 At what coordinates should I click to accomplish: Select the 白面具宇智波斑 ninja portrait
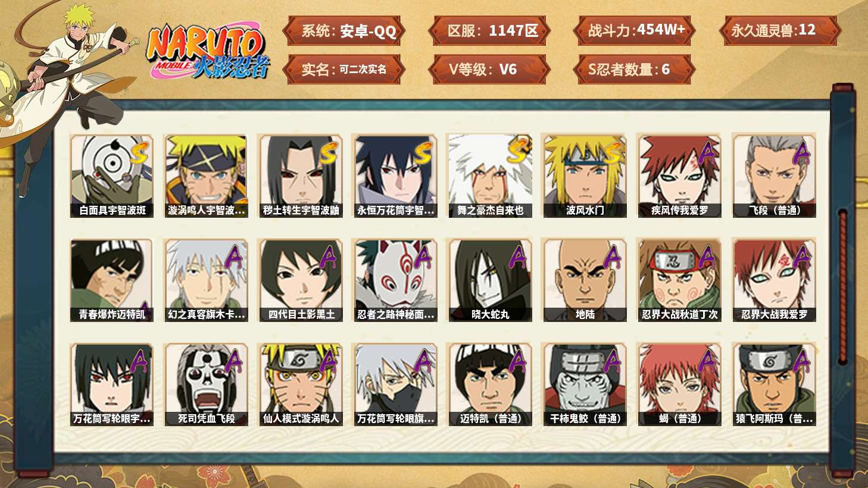click(112, 176)
